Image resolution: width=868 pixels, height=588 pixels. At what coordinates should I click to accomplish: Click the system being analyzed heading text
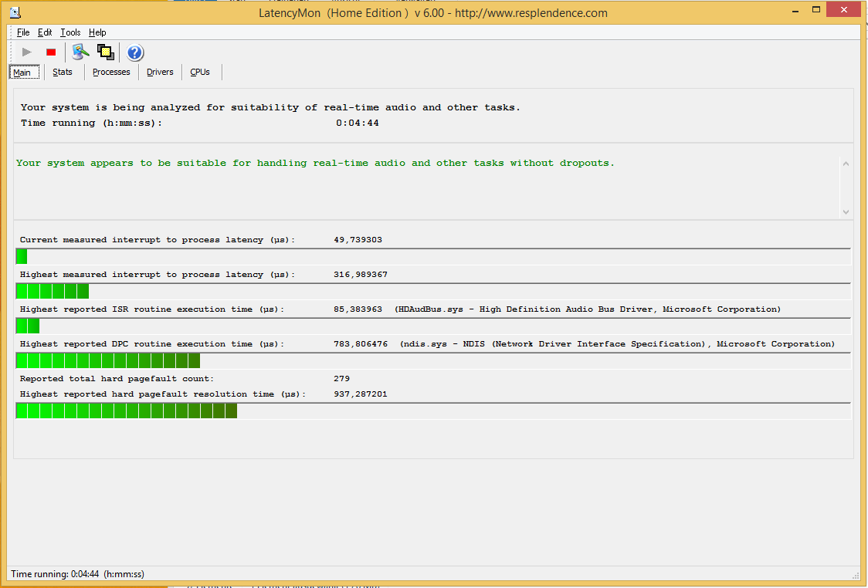click(x=270, y=107)
